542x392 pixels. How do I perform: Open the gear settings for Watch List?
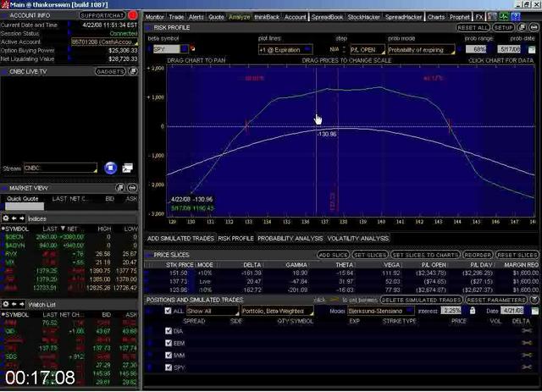click(6, 304)
